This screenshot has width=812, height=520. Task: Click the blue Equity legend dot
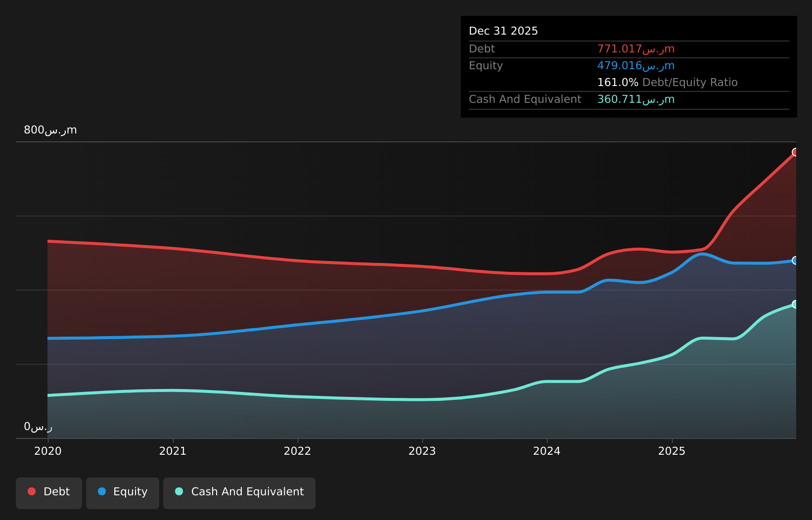[x=101, y=491]
